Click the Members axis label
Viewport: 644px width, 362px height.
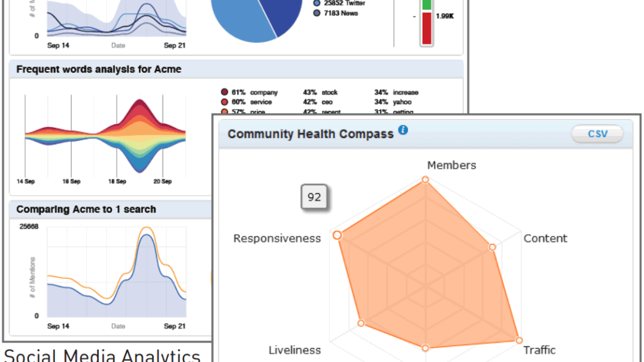tap(452, 165)
